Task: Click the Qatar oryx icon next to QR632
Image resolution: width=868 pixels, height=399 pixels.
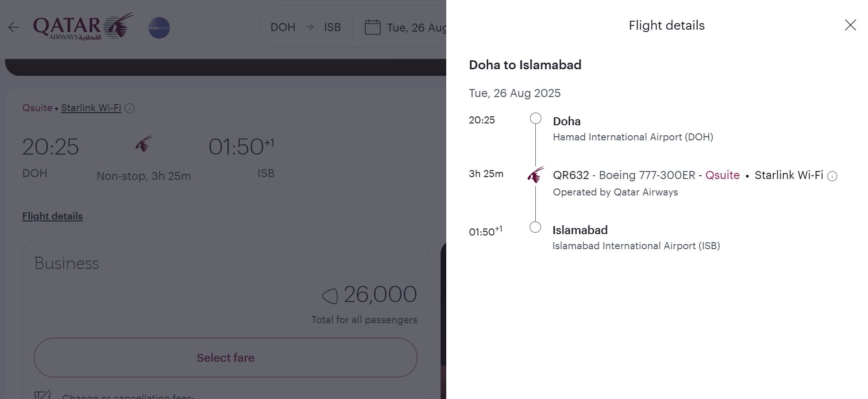Action: (535, 175)
